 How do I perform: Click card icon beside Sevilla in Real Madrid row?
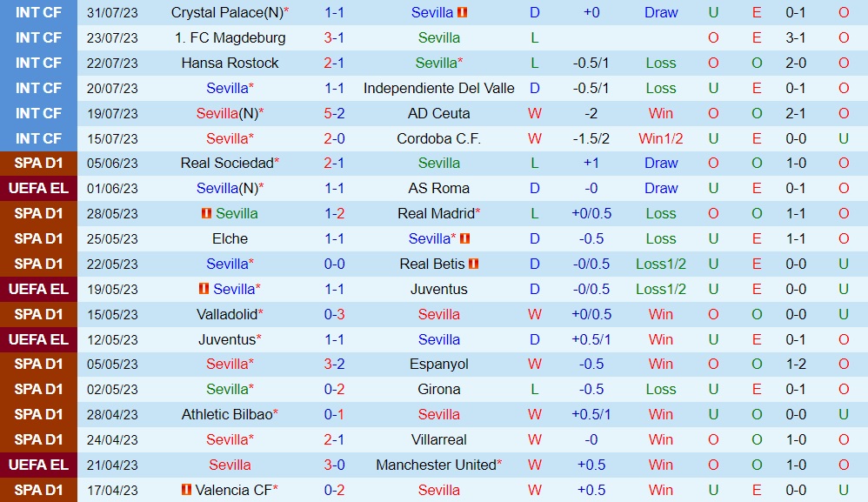point(207,213)
